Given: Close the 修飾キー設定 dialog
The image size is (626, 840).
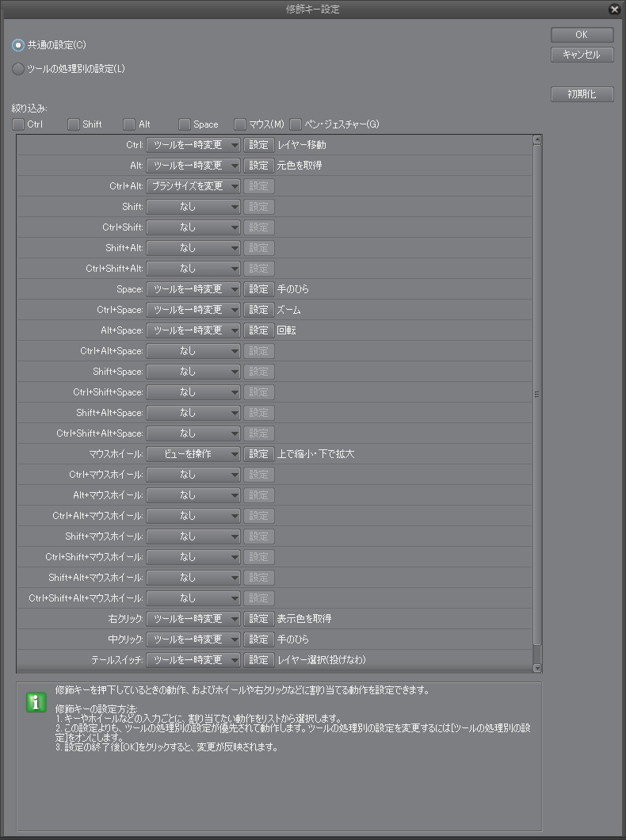Looking at the screenshot, I should (x=615, y=9).
